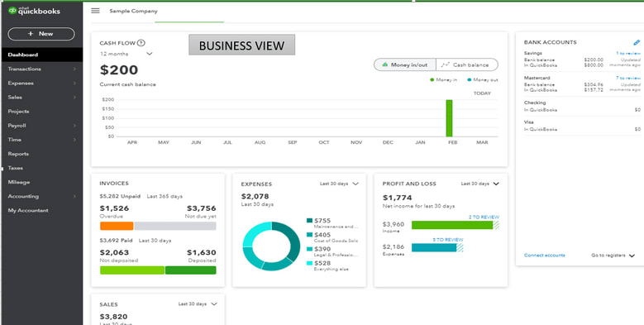Screen dimensions: 644x325
Task: Expand Accounting sidebar submenu arrow
Action: [74, 196]
